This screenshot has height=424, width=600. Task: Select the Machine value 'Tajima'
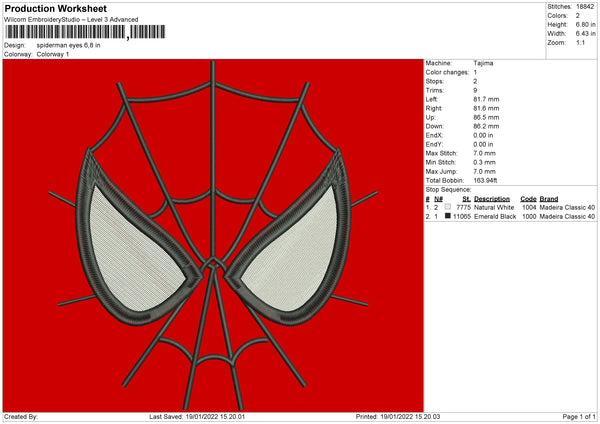[483, 63]
